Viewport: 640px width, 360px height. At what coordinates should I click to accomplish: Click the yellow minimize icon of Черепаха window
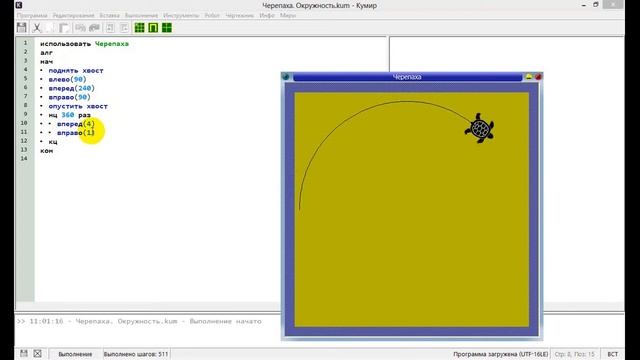(x=529, y=77)
